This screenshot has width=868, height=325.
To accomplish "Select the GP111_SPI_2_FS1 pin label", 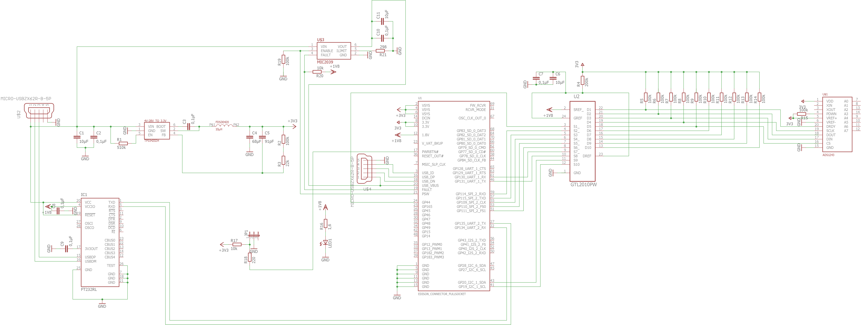I will pos(471,211).
